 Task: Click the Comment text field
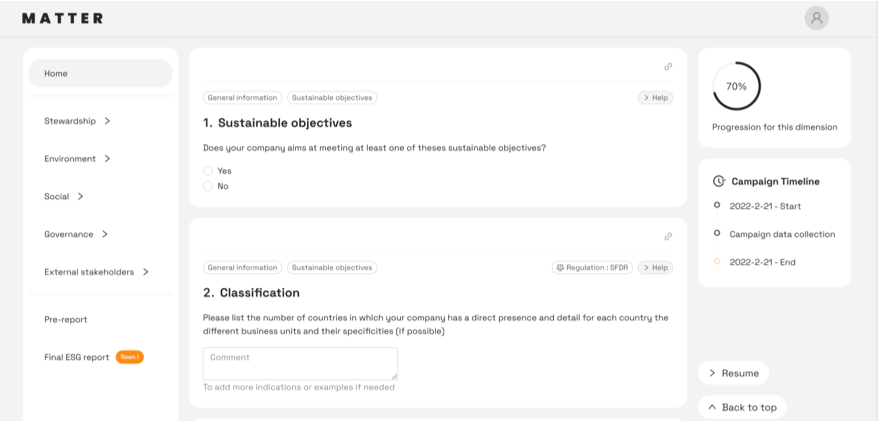tap(300, 363)
